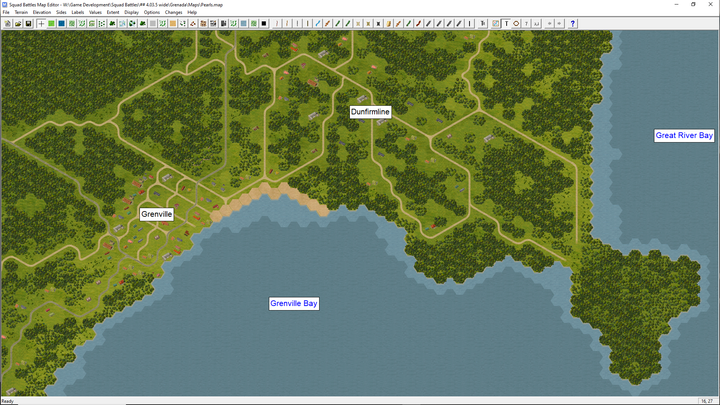Click the oval objective marker icon
The image size is (720, 405).
pyautogui.click(x=516, y=23)
